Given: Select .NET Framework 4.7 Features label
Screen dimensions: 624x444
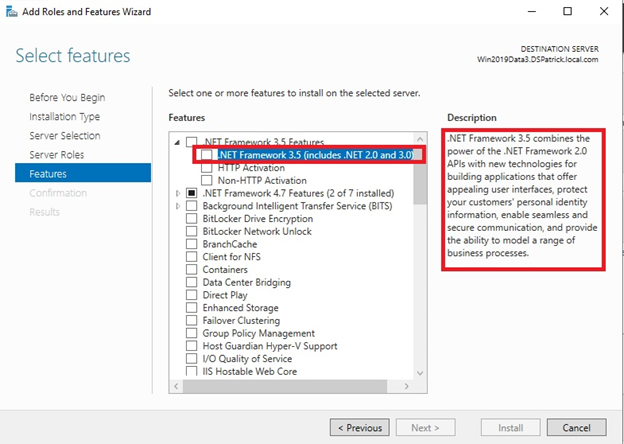Looking at the screenshot, I should 298,193.
